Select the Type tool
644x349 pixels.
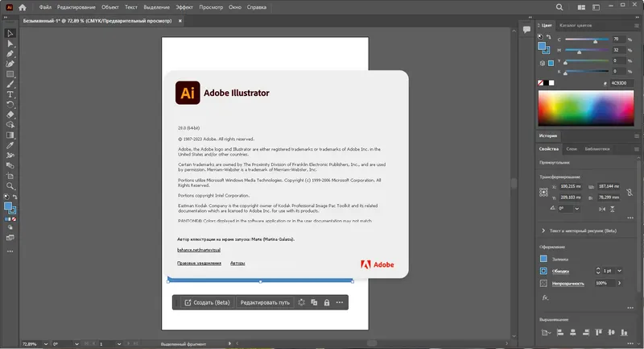pyautogui.click(x=10, y=94)
